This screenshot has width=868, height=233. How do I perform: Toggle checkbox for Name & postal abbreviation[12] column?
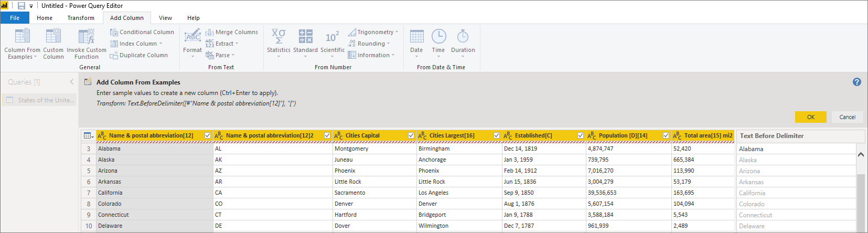tap(208, 135)
